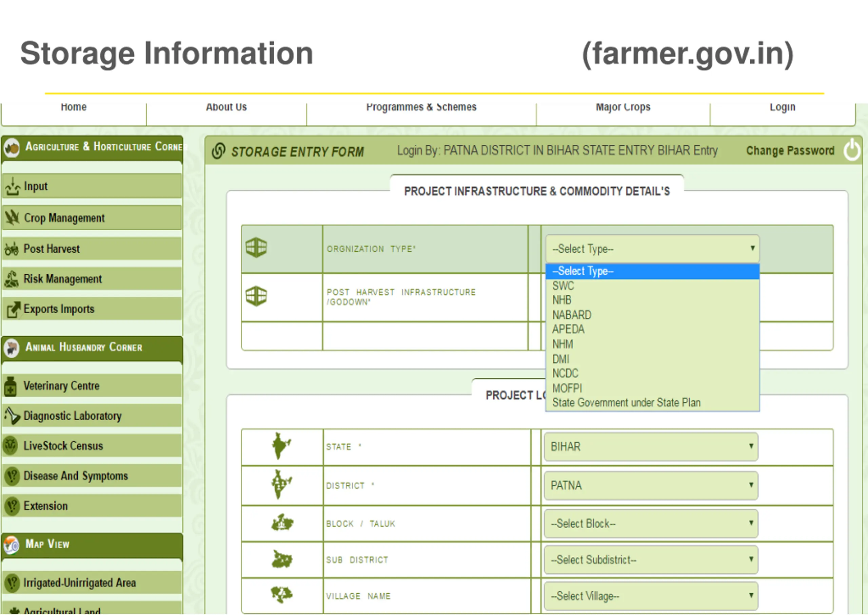This screenshot has width=868, height=615.
Task: Expand the Select Block dropdown
Action: click(x=651, y=524)
